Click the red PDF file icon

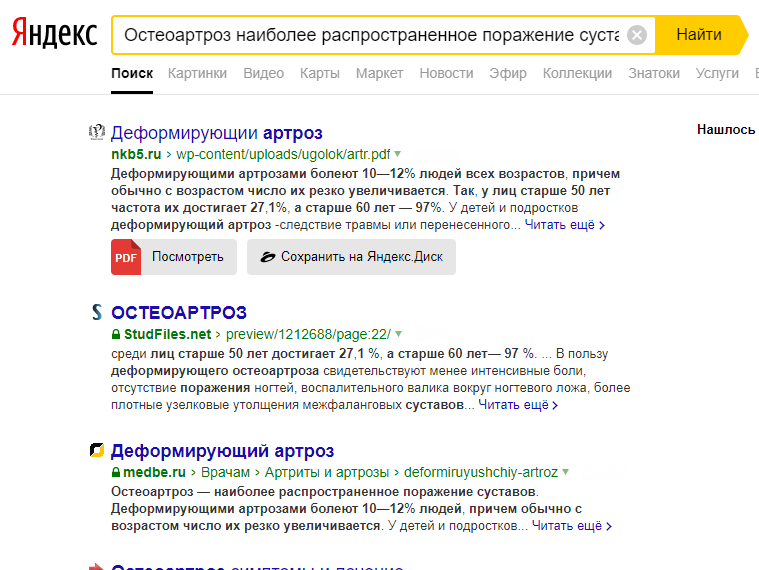tap(126, 257)
